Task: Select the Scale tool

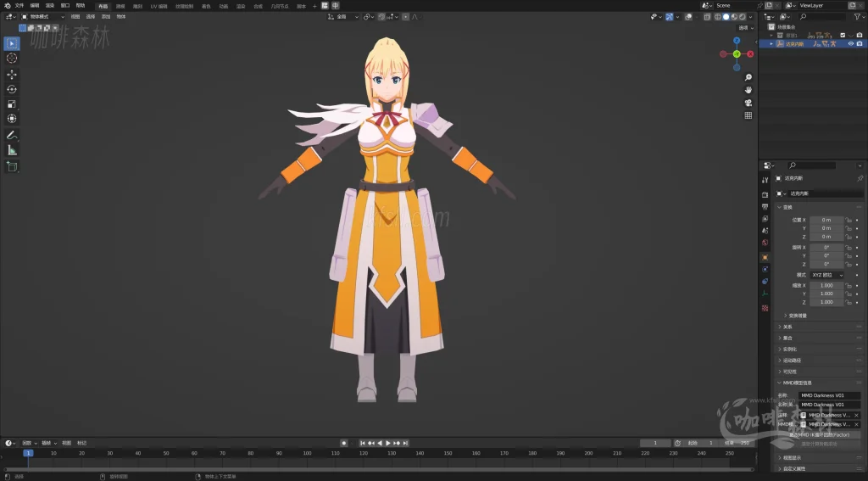Action: [x=12, y=104]
